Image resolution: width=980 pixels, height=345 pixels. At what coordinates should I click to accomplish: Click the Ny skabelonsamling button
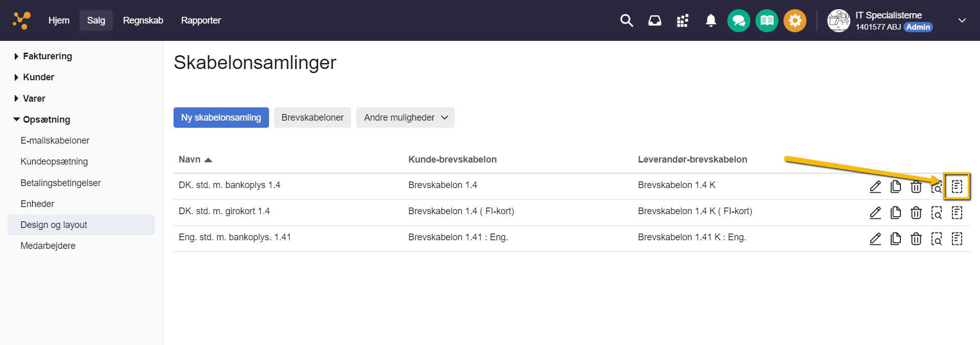point(221,118)
